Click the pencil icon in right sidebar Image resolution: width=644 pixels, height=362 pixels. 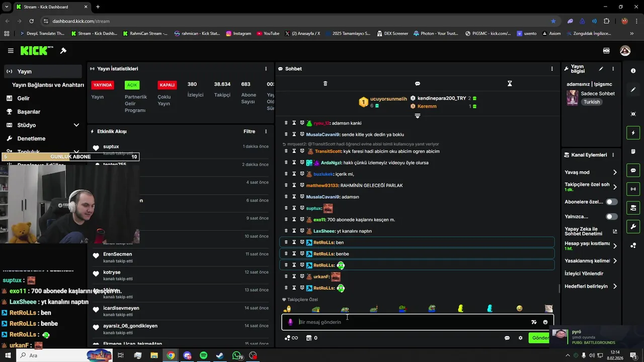click(x=633, y=89)
